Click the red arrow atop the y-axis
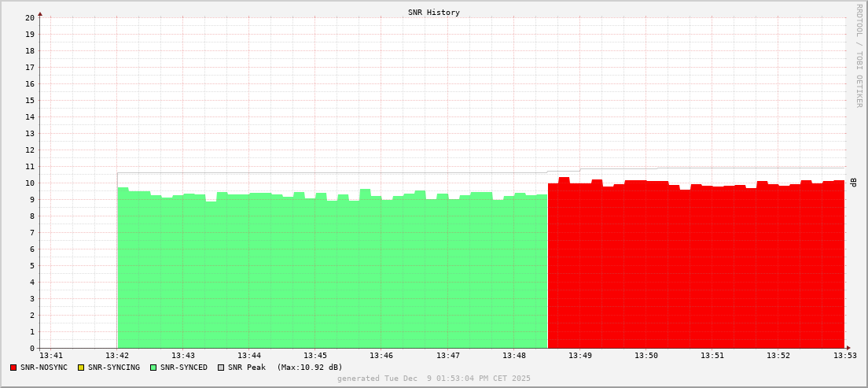 [40, 13]
